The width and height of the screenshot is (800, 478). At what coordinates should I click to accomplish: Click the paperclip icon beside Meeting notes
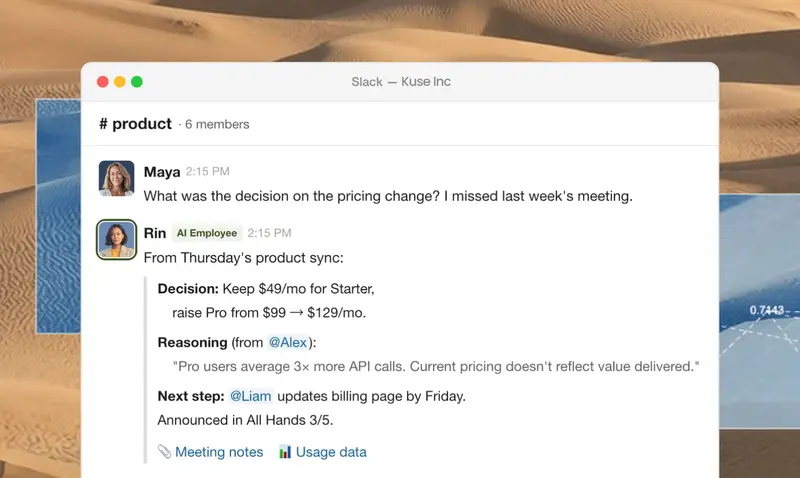165,452
